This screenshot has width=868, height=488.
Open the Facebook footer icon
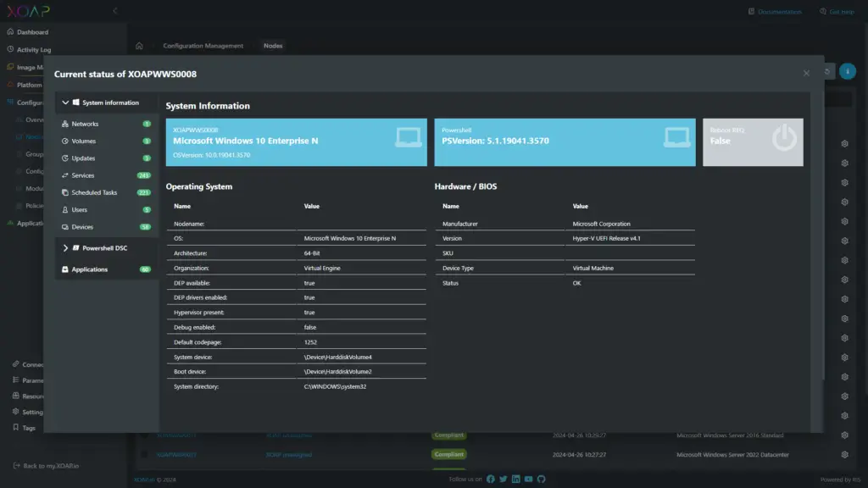pyautogui.click(x=491, y=480)
